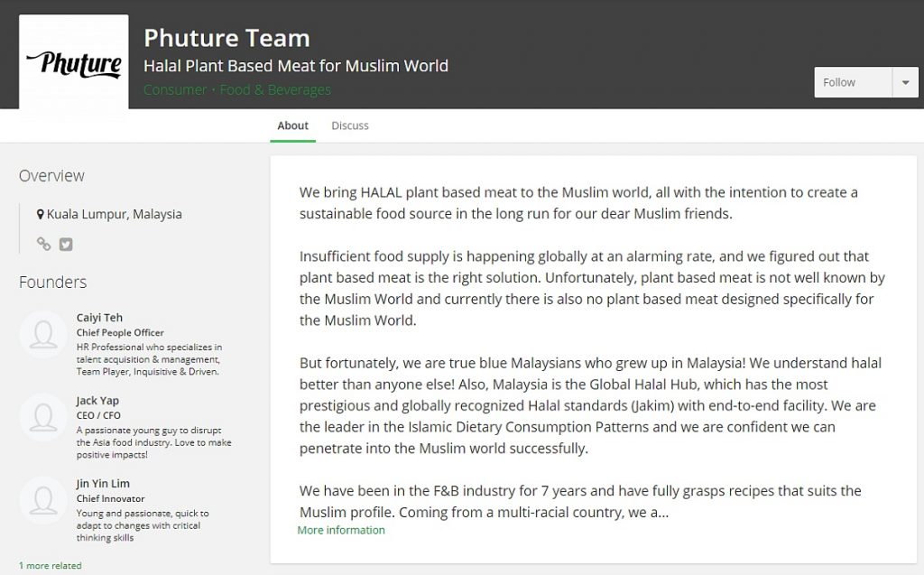This screenshot has width=924, height=575.
Task: Expand More information link
Action: coord(341,530)
